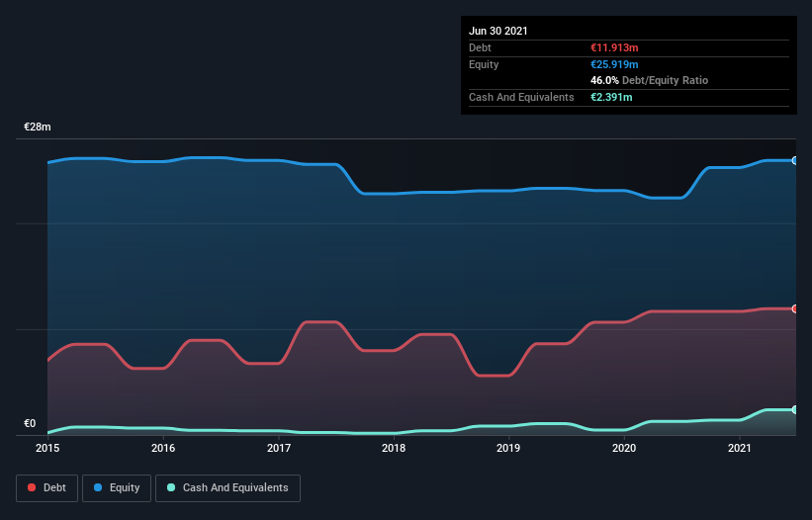812x520 pixels.
Task: Click the €28m y-axis label
Action: click(38, 127)
